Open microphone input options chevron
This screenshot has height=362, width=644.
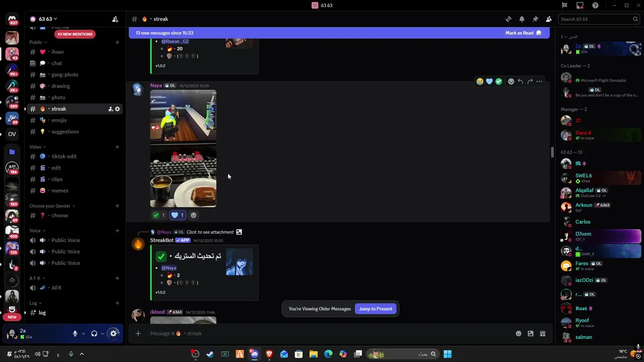click(84, 333)
